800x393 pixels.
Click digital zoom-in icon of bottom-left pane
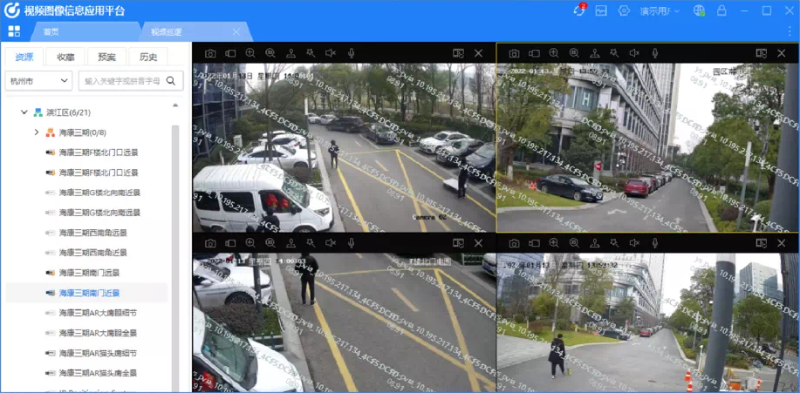251,243
